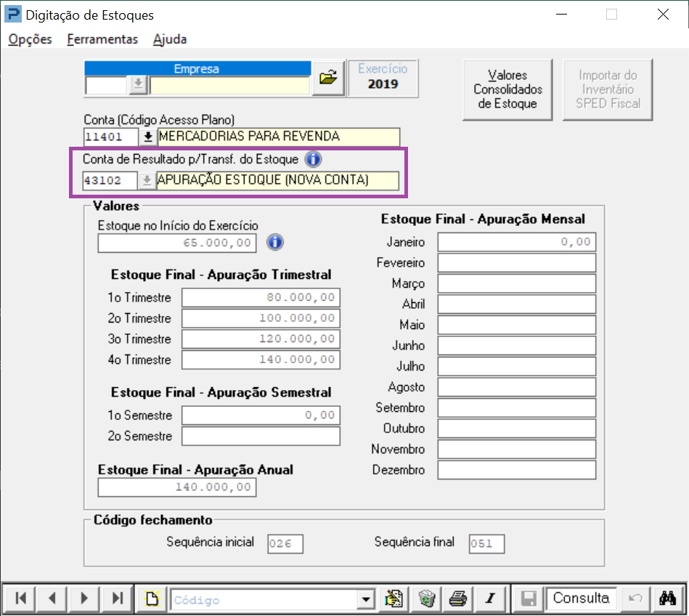The height and width of the screenshot is (616, 689).
Task: Click the edit record notepad icon
Action: pyautogui.click(x=394, y=599)
